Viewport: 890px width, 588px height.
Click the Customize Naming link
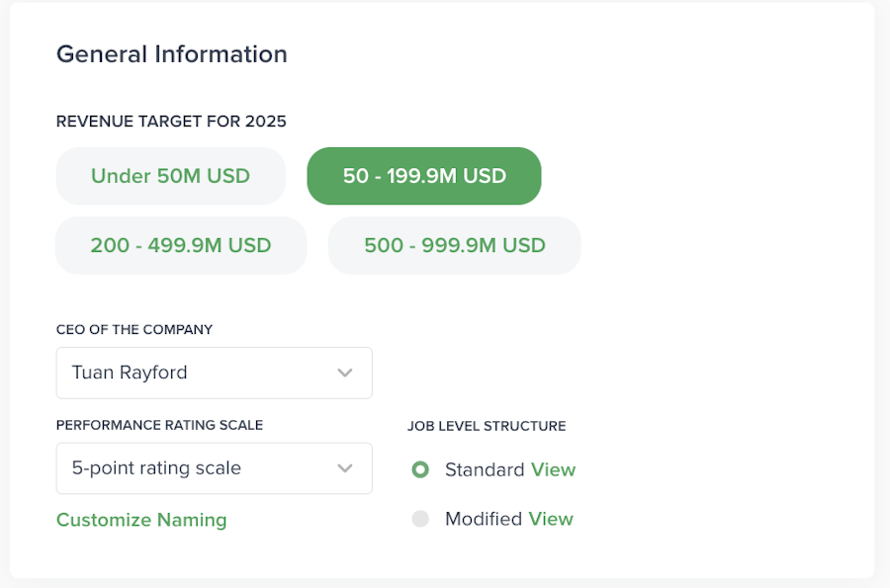141,520
